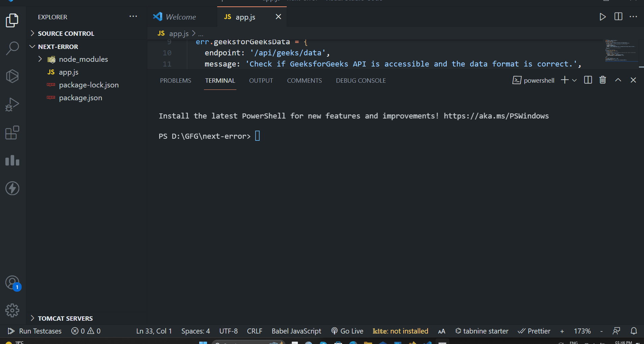Click the editor minimap preview
The height and width of the screenshot is (344, 644).
click(x=621, y=51)
